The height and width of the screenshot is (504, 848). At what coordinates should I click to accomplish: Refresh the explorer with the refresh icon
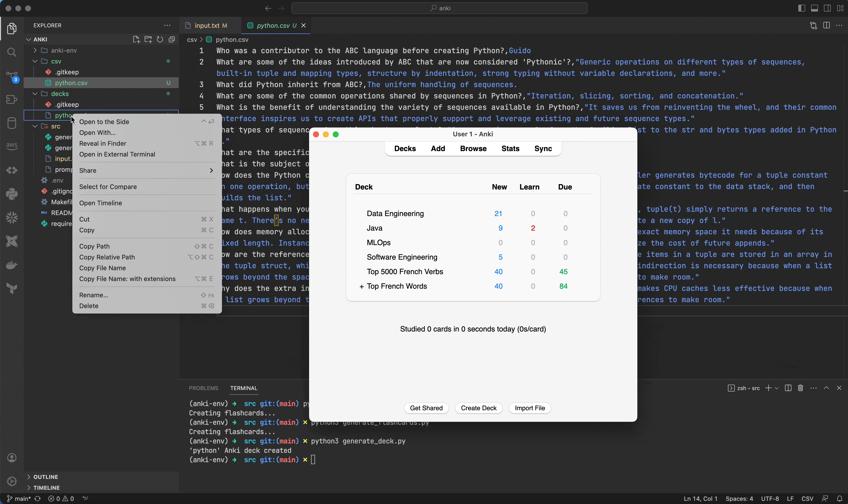click(160, 39)
